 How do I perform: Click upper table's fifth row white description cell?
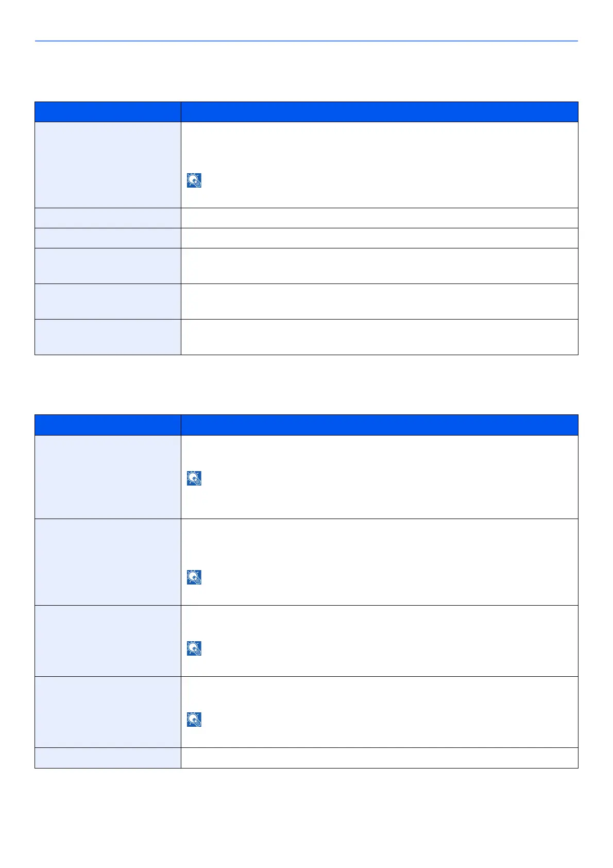(379, 302)
